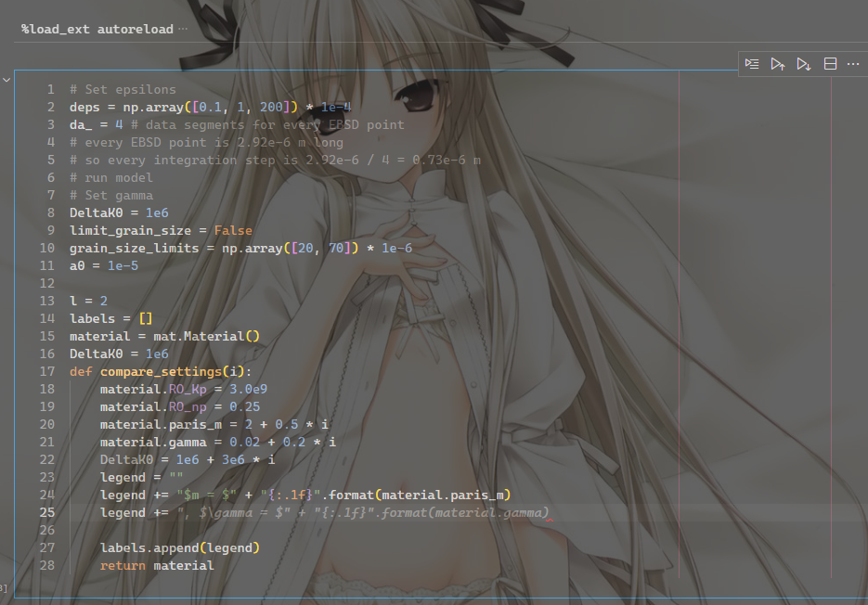This screenshot has height=605, width=868.
Task: Click comment about integration step 0.73e-6 m
Action: coord(275,160)
